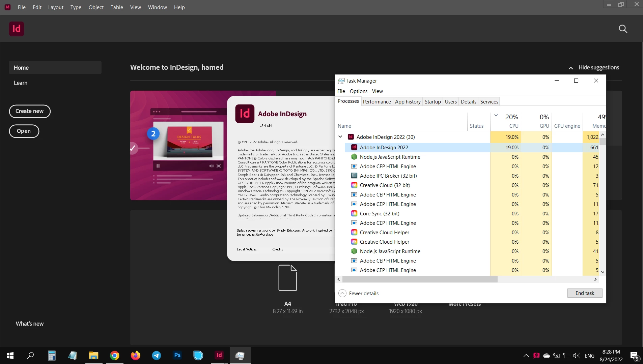Click the taskbar clock and date
643x364 pixels.
point(611,356)
